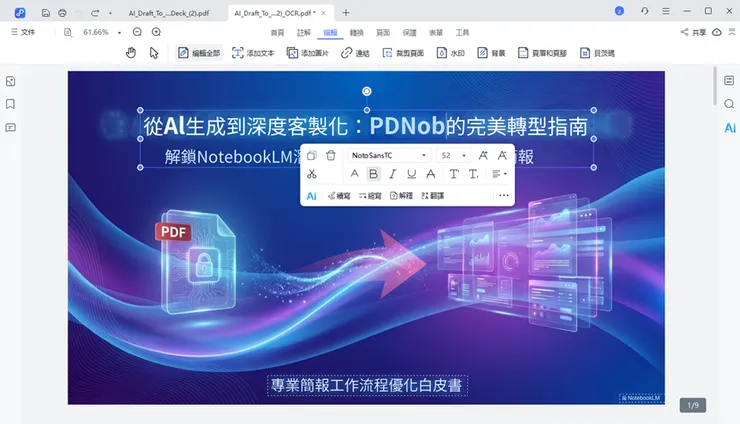740x424 pixels.
Task: Switch to the Page tab
Action: pyautogui.click(x=383, y=33)
